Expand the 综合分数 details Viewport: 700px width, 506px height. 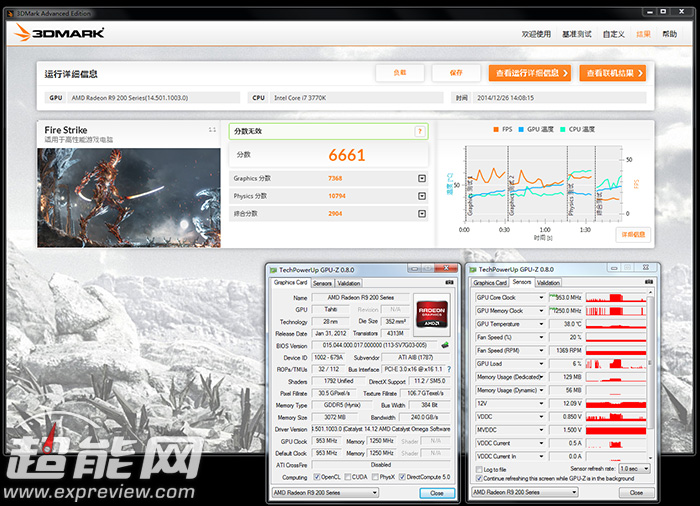(x=422, y=213)
